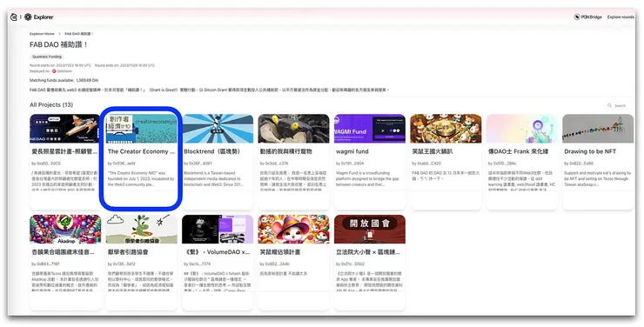Open the Drawing to be NFT banner
644x327 pixels.
(x=598, y=129)
